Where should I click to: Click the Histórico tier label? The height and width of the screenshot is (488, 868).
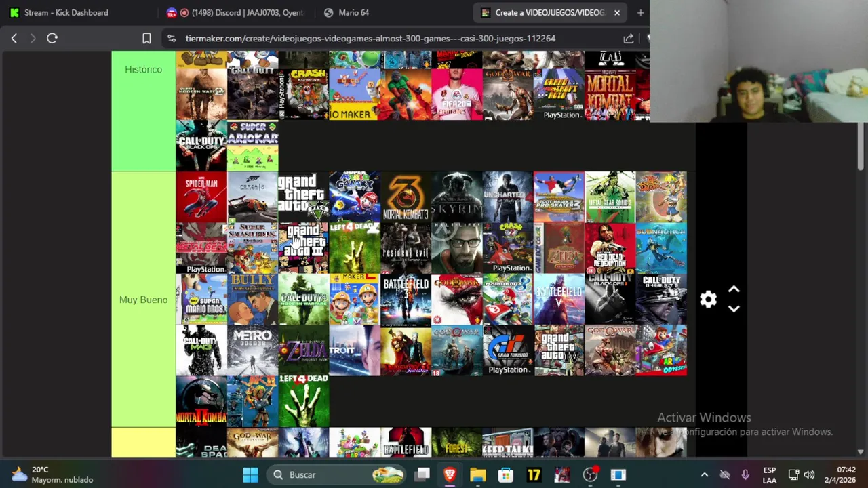click(143, 69)
